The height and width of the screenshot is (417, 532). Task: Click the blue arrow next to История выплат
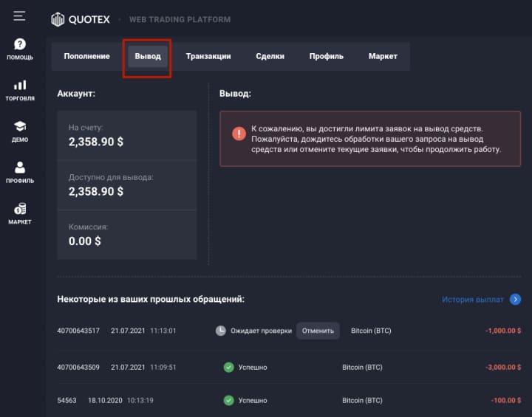pos(515,299)
